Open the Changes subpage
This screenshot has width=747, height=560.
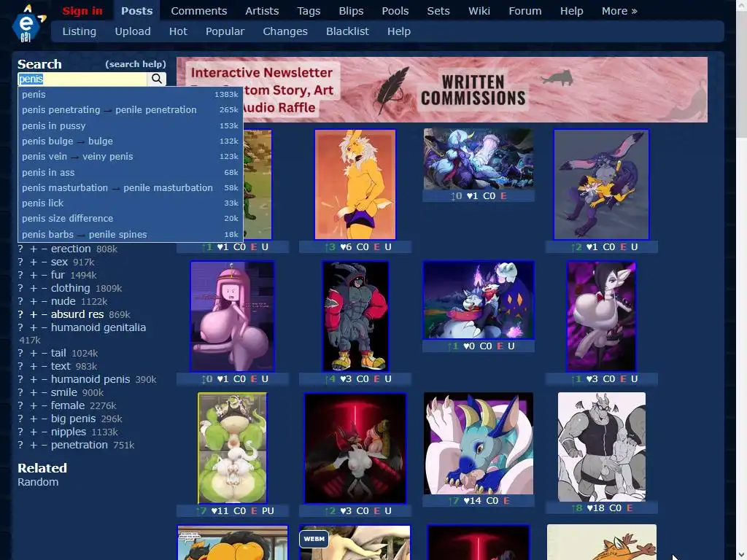[285, 31]
